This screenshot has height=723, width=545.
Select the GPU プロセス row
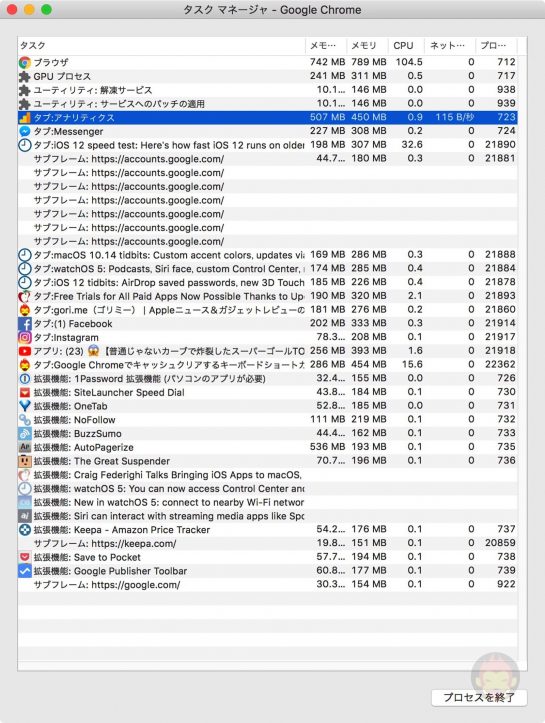click(267, 76)
